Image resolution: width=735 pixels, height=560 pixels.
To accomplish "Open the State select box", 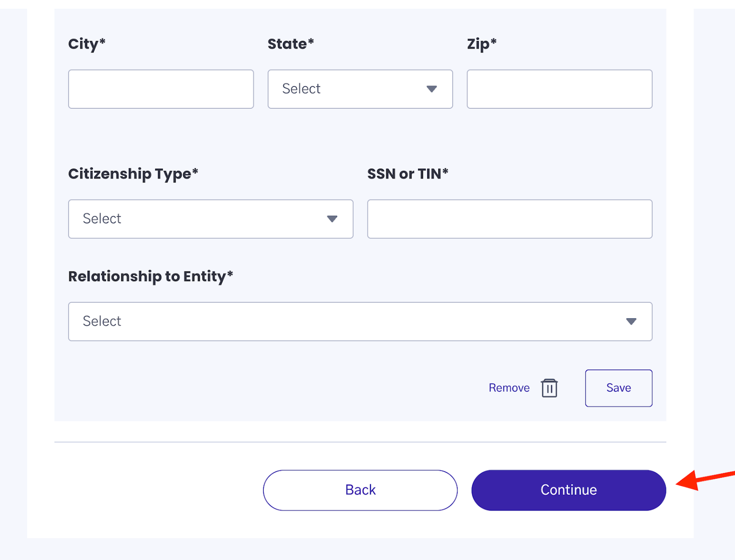I will coord(360,89).
